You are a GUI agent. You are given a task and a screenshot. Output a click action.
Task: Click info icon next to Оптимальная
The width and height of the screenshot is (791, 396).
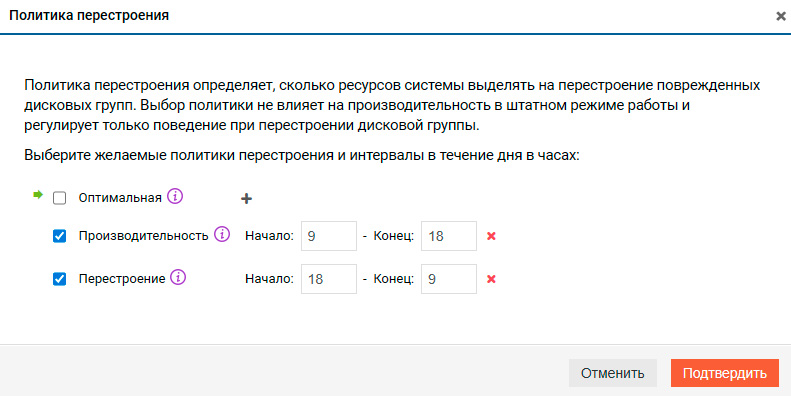coord(175,197)
